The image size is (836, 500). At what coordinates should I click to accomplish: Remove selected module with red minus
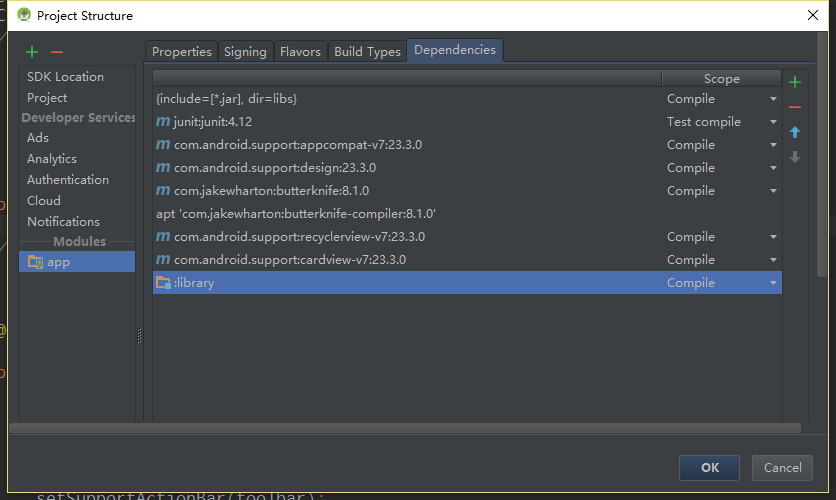(x=57, y=52)
